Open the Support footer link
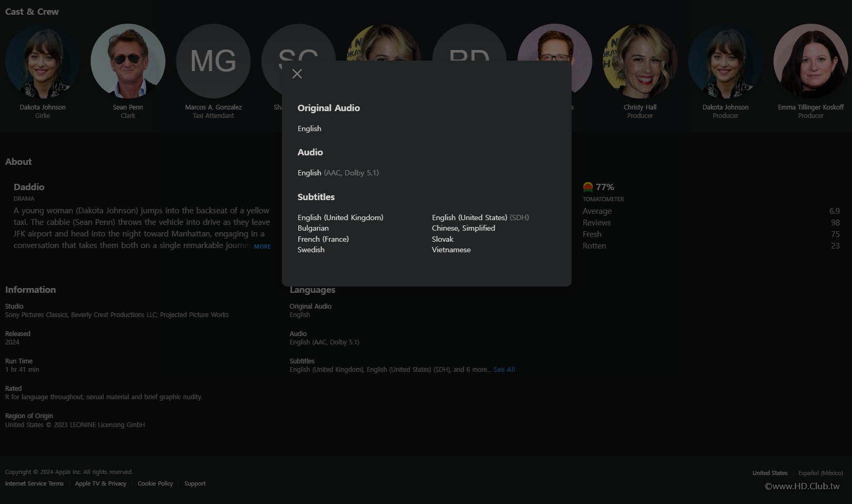 pos(195,483)
